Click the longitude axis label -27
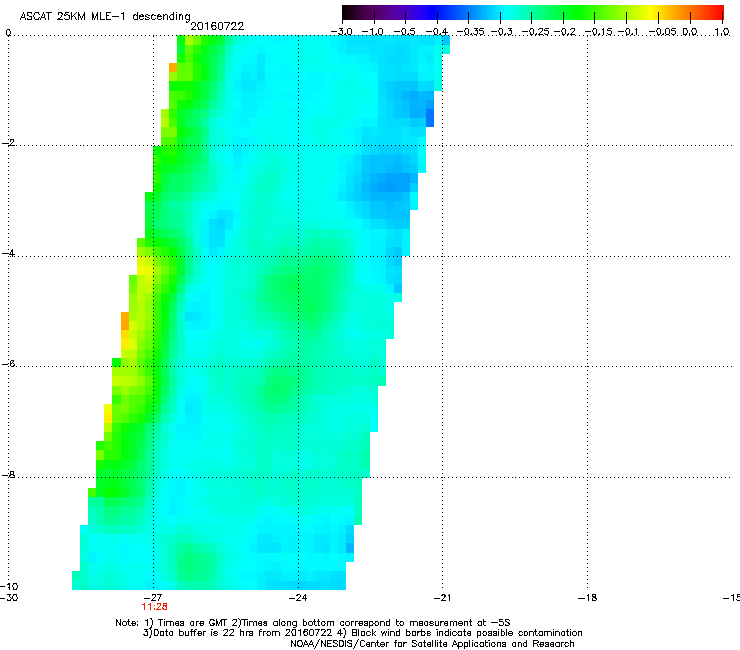Screen dimensions: 740x650 tap(153, 597)
